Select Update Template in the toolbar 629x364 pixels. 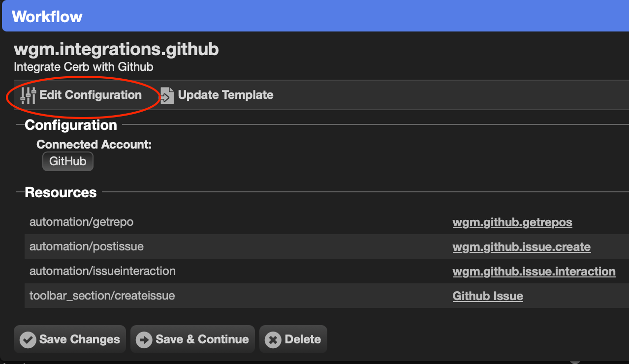[217, 95]
